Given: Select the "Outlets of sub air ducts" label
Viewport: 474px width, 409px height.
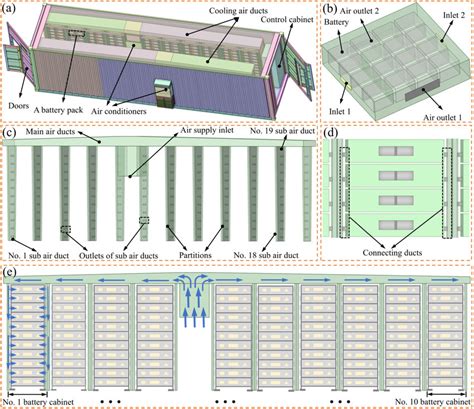Looking at the screenshot, I should tap(119, 256).
